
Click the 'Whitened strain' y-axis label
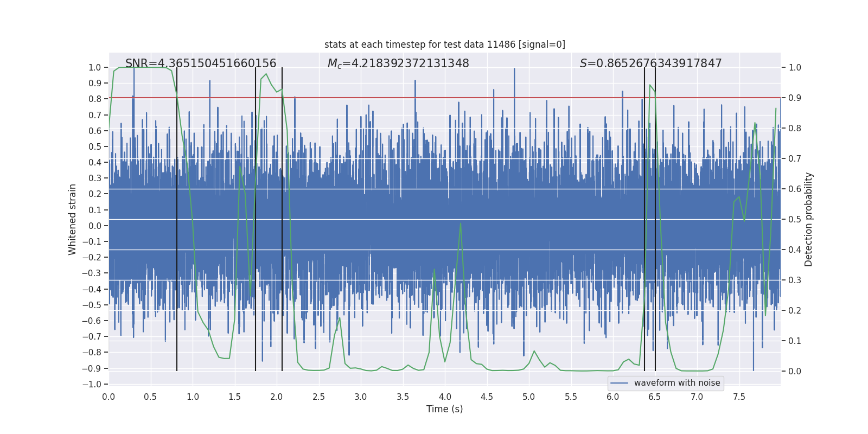point(73,219)
